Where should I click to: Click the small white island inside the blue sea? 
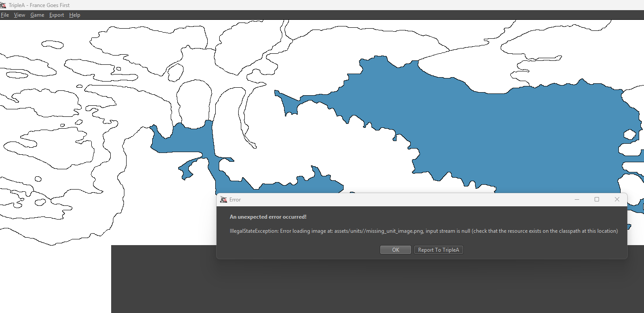click(x=630, y=134)
